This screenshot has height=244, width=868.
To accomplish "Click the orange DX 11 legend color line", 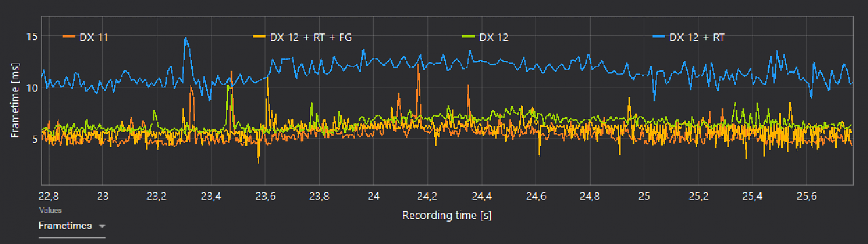I will (x=68, y=37).
